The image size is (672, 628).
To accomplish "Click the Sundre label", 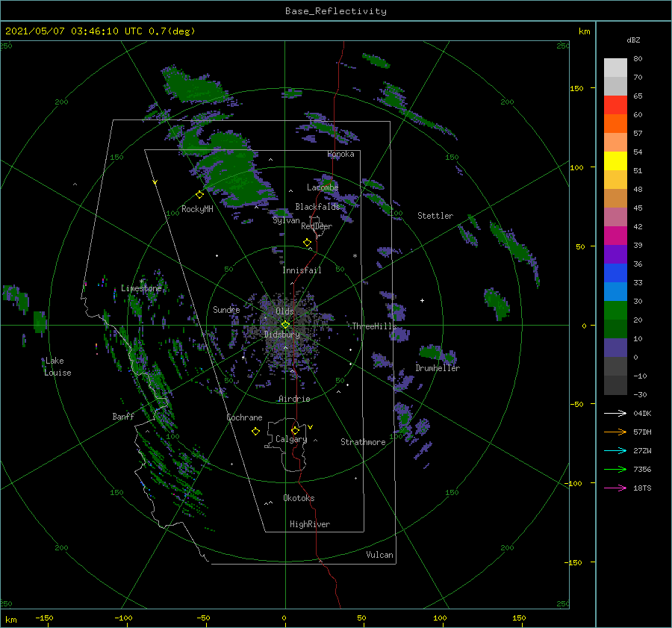I will click(x=226, y=309).
